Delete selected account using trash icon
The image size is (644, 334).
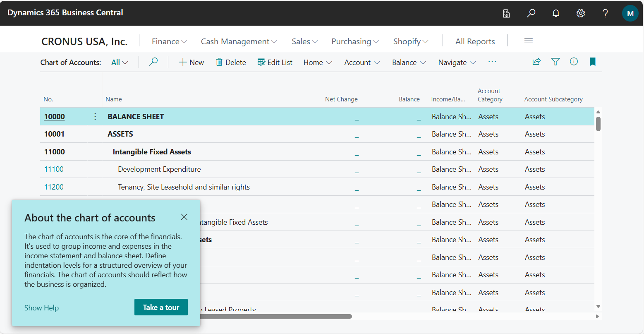(230, 62)
